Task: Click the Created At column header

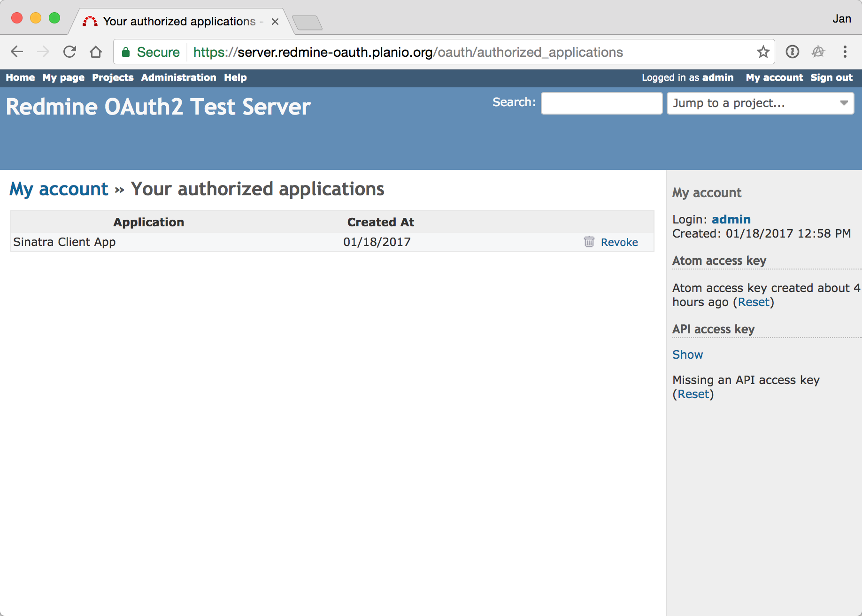Action: click(x=381, y=222)
